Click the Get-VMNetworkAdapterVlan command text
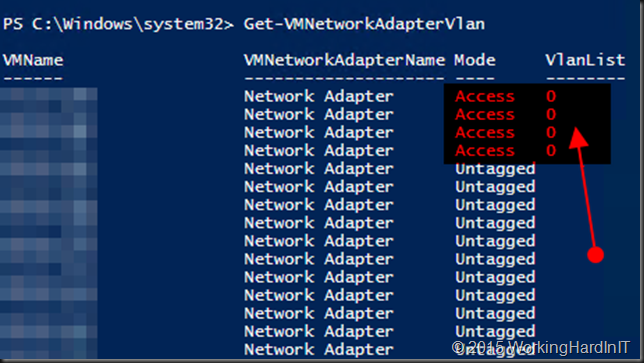This screenshot has width=644, height=363. pos(364,24)
